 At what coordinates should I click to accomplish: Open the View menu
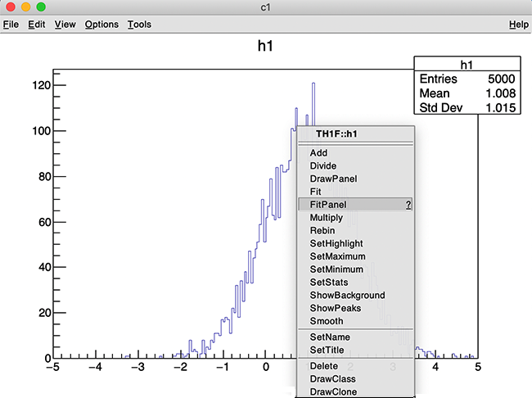[x=65, y=25]
